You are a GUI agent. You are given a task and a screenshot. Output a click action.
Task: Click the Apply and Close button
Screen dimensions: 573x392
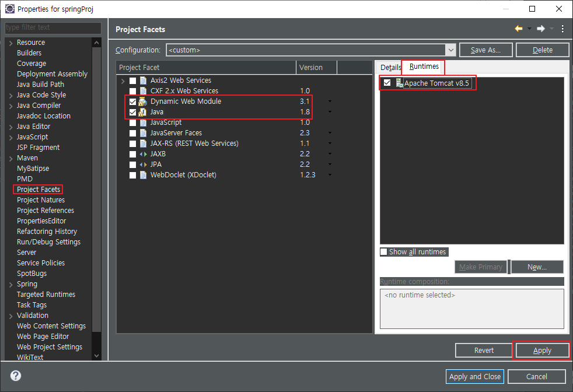coord(475,377)
